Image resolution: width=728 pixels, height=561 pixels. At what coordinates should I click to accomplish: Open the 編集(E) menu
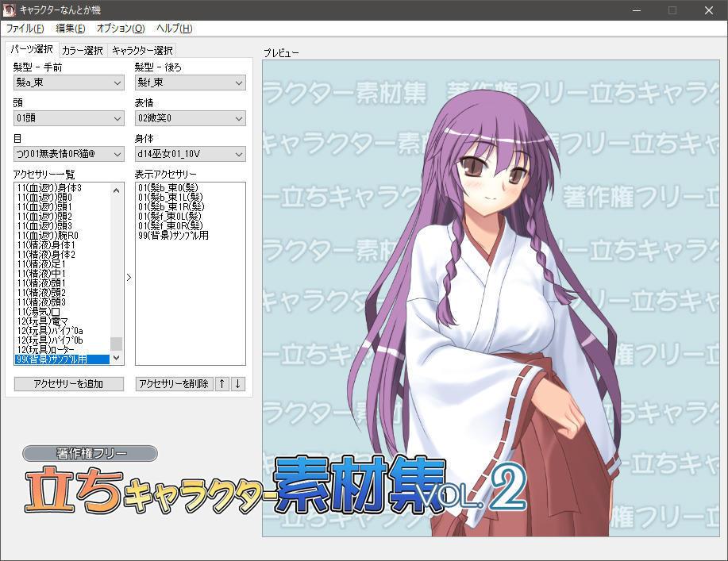click(x=71, y=29)
